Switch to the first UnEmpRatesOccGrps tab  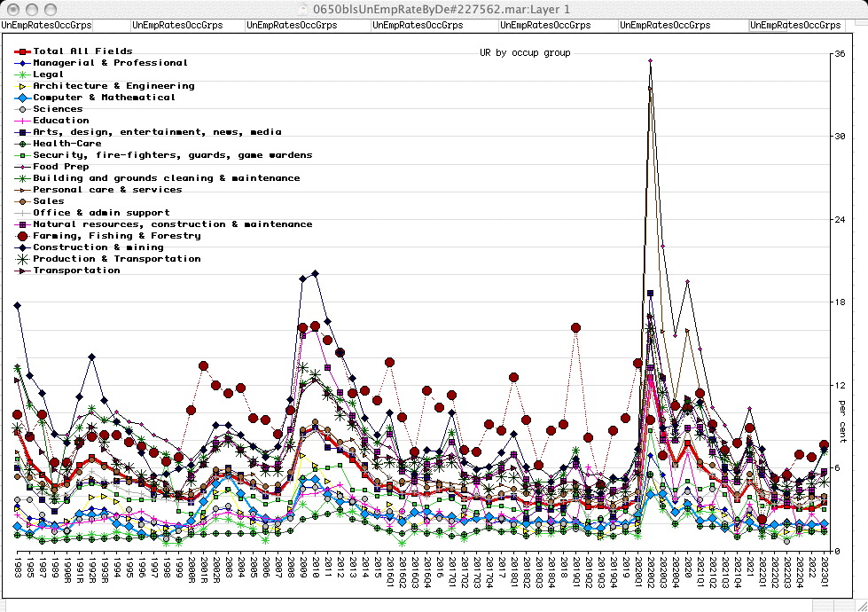tap(37, 26)
